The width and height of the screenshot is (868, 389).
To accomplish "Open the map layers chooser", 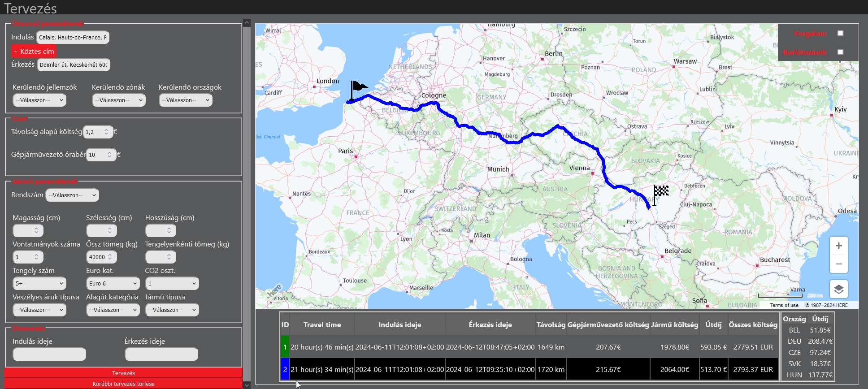I will point(838,289).
